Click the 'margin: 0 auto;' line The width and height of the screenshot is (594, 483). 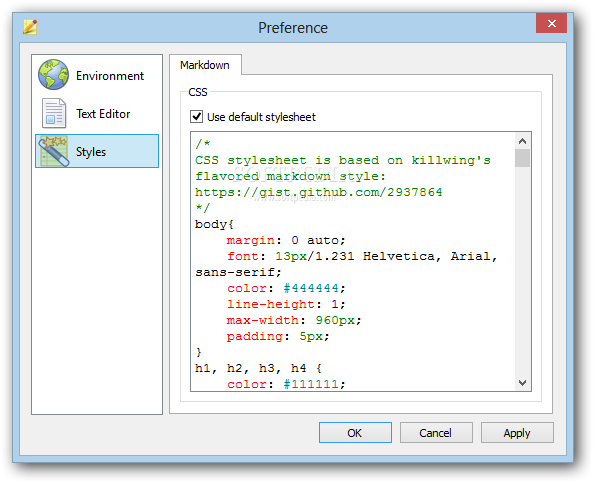coord(286,240)
